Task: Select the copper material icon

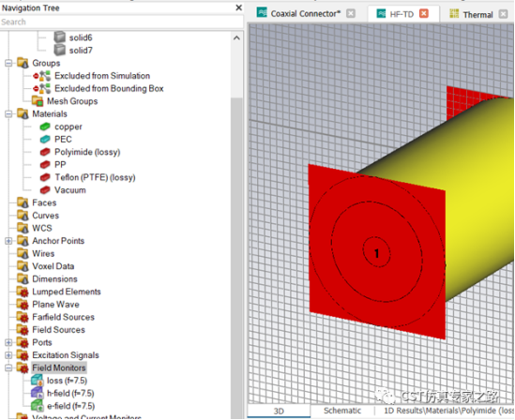Action: tap(45, 127)
